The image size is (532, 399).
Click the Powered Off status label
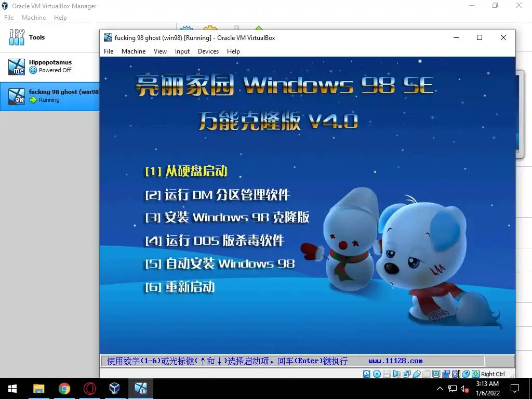(x=55, y=70)
